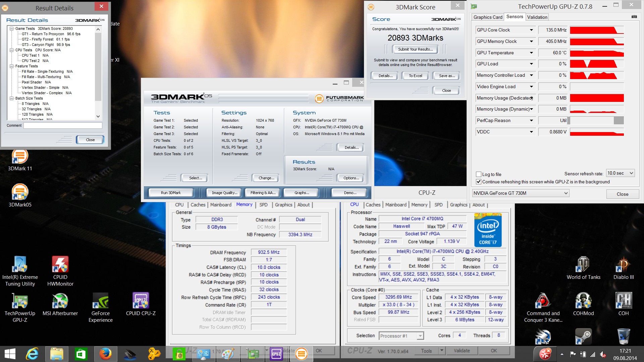The image size is (644, 362).
Task: Open SPD tab in right CPU-Z
Action: (x=438, y=205)
